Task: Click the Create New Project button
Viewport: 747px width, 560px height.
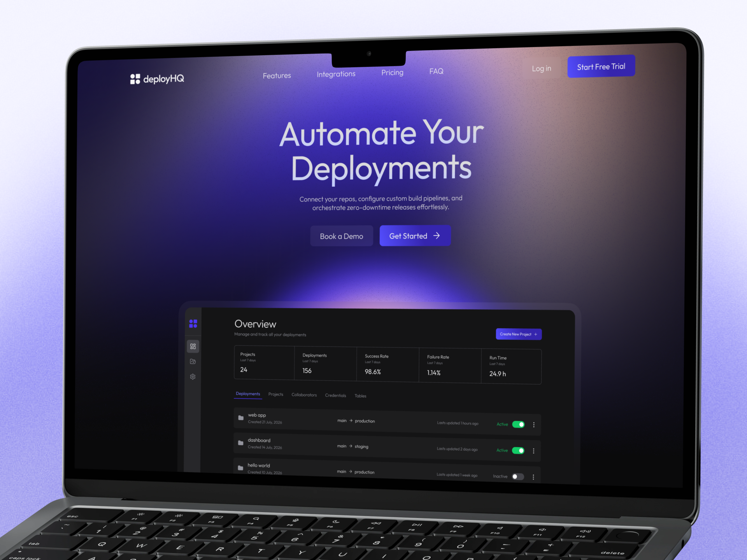Action: click(x=519, y=334)
